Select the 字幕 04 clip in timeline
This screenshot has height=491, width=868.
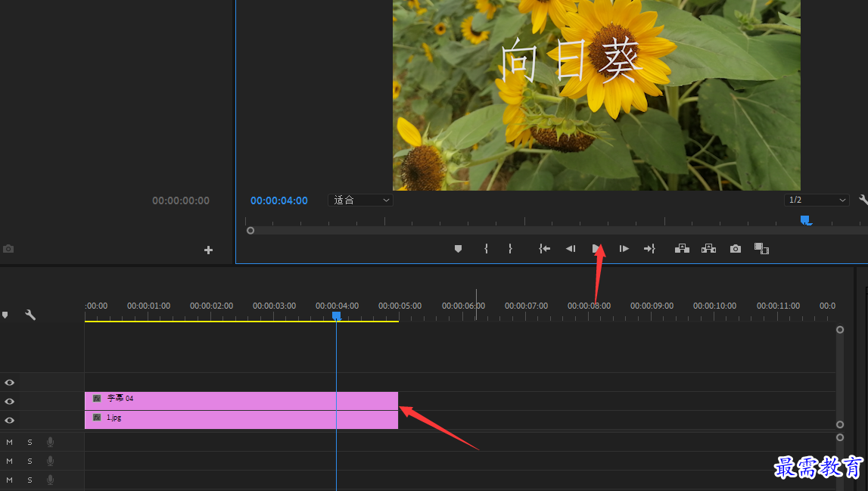(241, 401)
